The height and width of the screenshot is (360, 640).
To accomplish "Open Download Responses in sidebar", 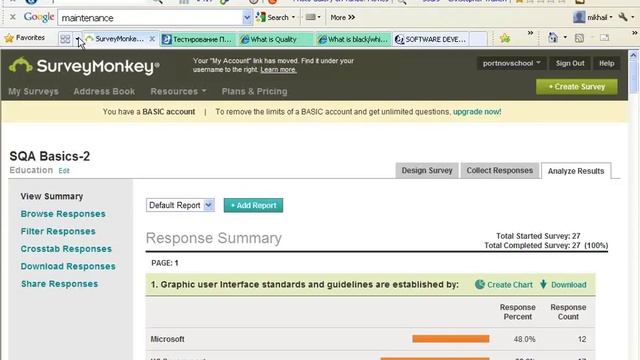I will [68, 267].
